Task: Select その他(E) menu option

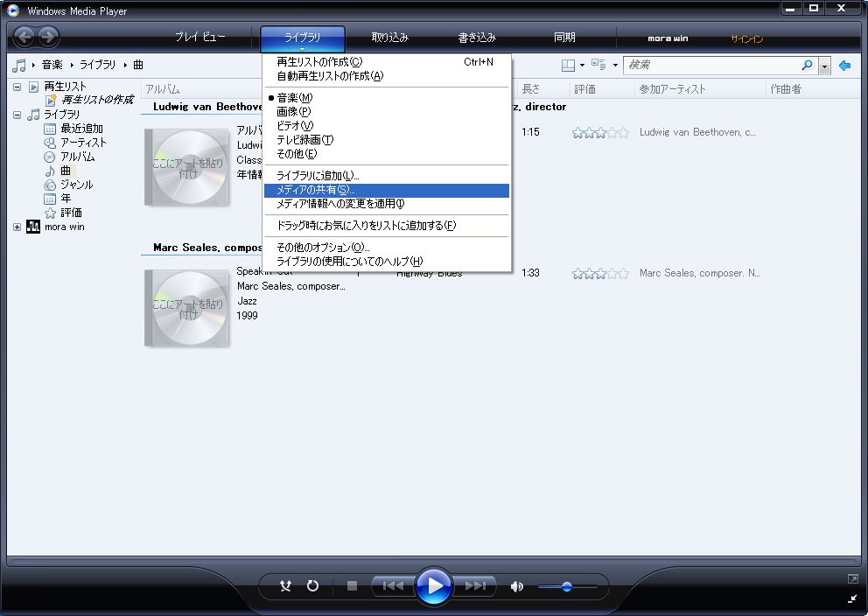Action: pos(387,153)
